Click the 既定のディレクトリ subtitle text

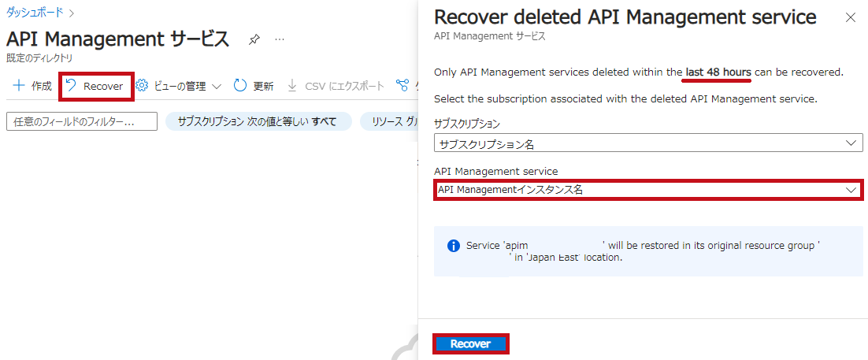click(39, 58)
